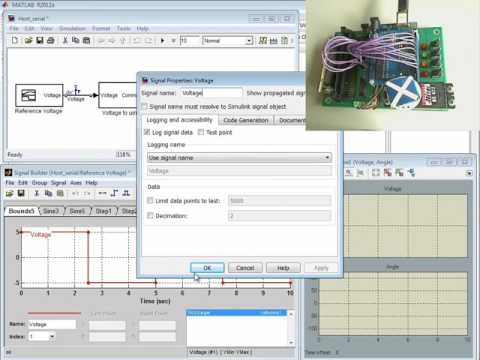
Task: Click the Library Browser icon in Simulink toolbar
Action: (x=263, y=41)
